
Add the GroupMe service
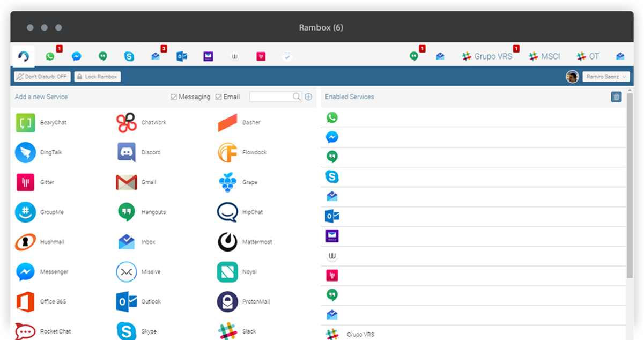(40, 212)
